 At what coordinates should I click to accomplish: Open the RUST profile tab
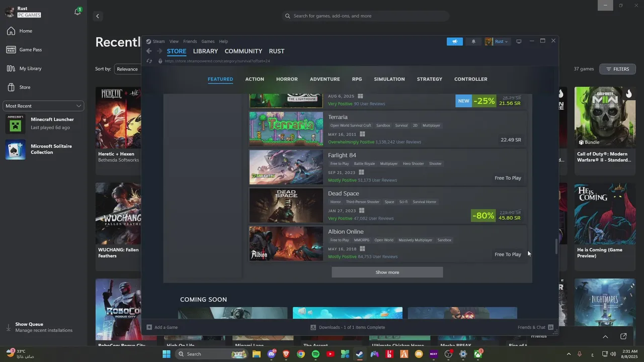tap(277, 51)
